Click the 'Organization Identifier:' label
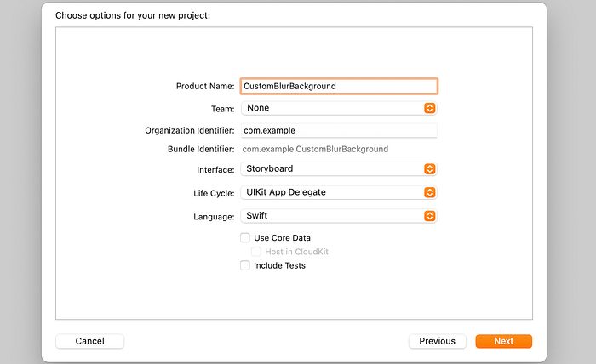596x364 pixels. click(190, 131)
